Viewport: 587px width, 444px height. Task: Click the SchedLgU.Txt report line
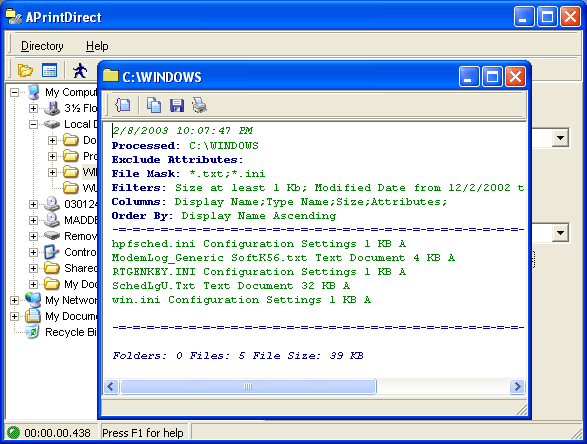(x=231, y=286)
